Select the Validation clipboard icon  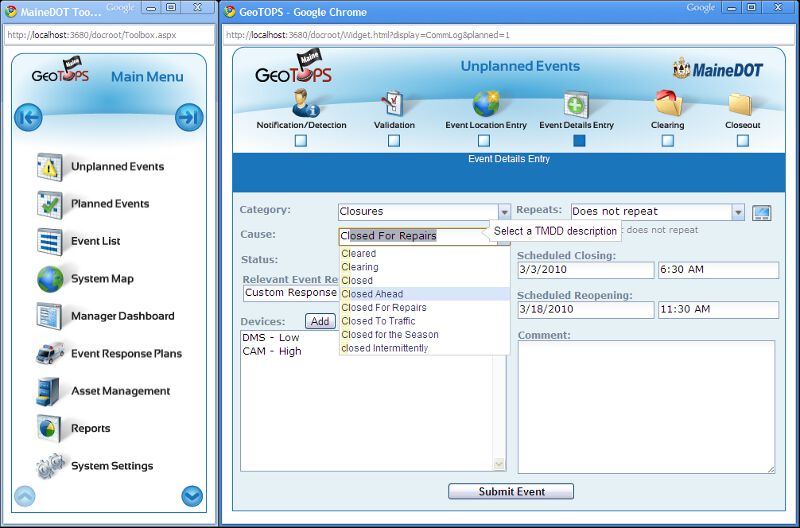tap(393, 103)
